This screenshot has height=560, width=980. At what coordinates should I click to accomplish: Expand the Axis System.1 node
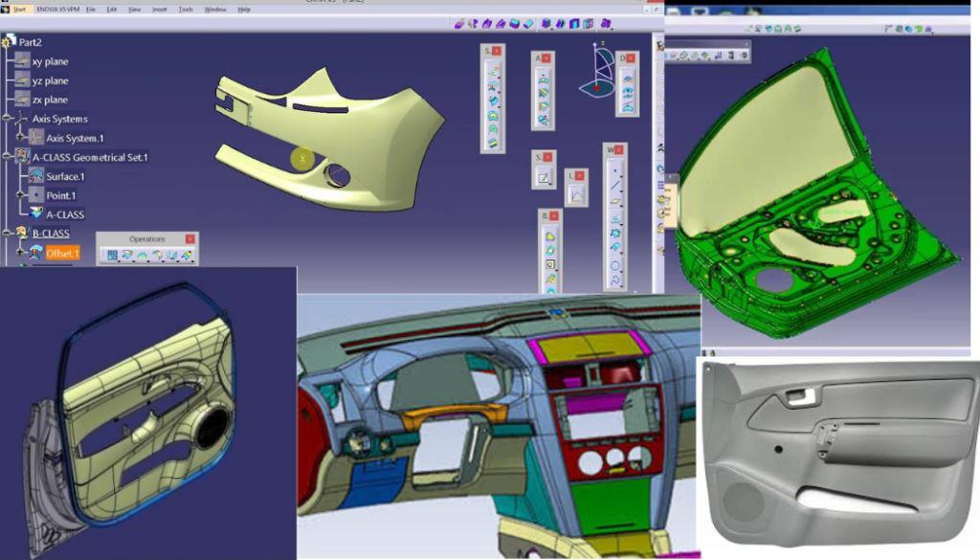click(x=20, y=138)
